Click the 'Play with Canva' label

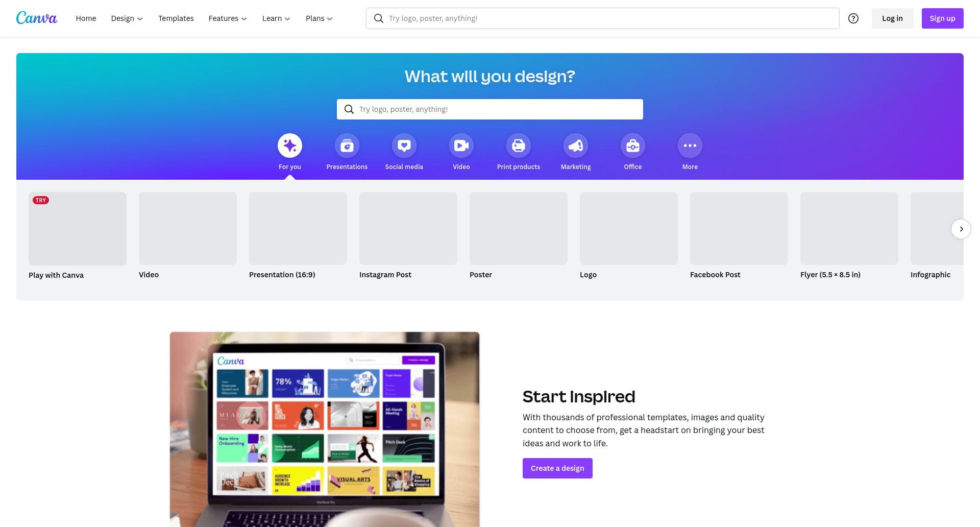click(x=56, y=275)
